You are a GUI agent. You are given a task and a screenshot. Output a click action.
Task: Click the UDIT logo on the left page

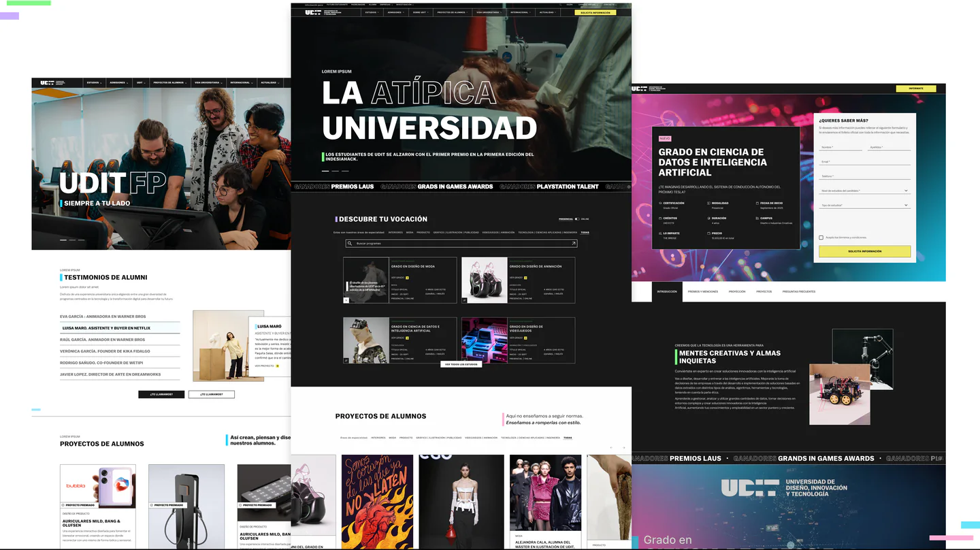(x=52, y=82)
